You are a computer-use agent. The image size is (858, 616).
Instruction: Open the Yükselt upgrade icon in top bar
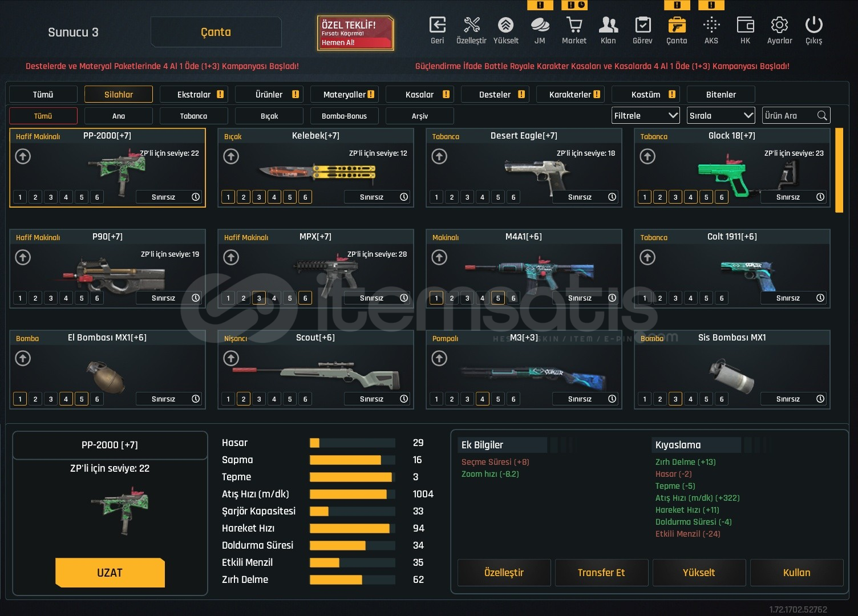coord(505,25)
